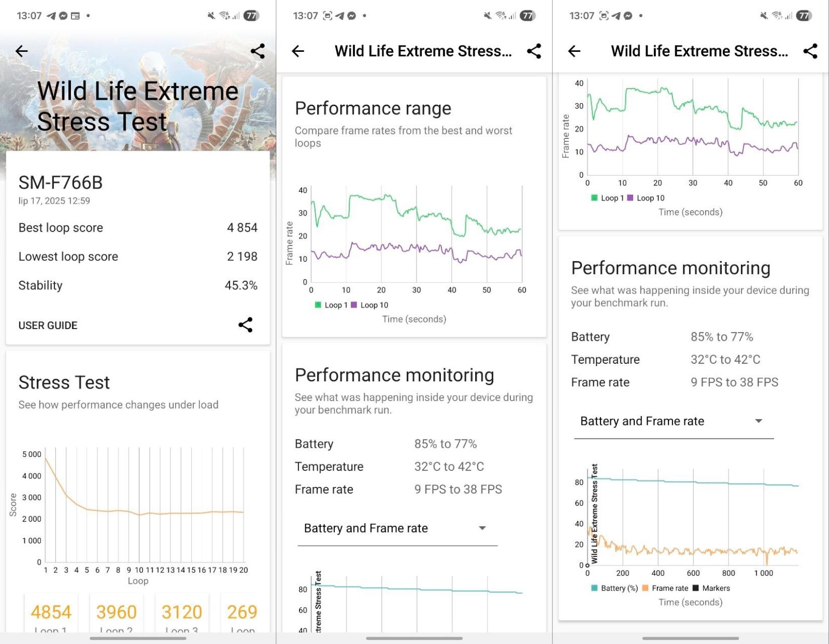
Task: Tap the Loop 3 score card 3120
Action: (181, 614)
